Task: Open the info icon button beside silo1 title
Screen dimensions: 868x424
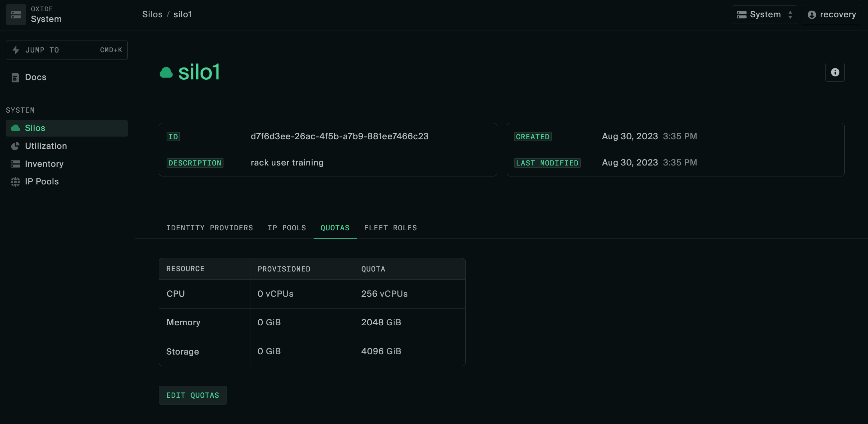Action: 834,72
